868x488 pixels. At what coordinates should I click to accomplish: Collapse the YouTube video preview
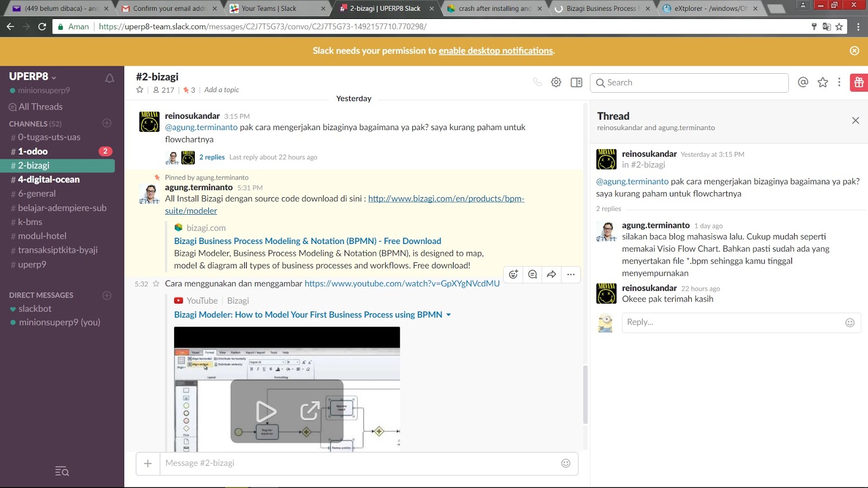pyautogui.click(x=449, y=314)
